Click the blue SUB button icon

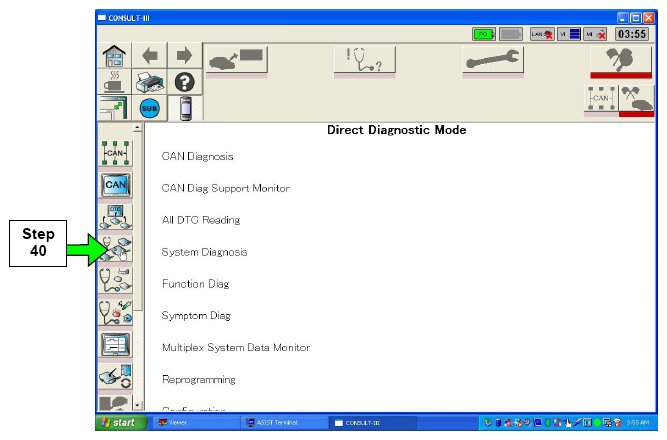pyautogui.click(x=150, y=108)
